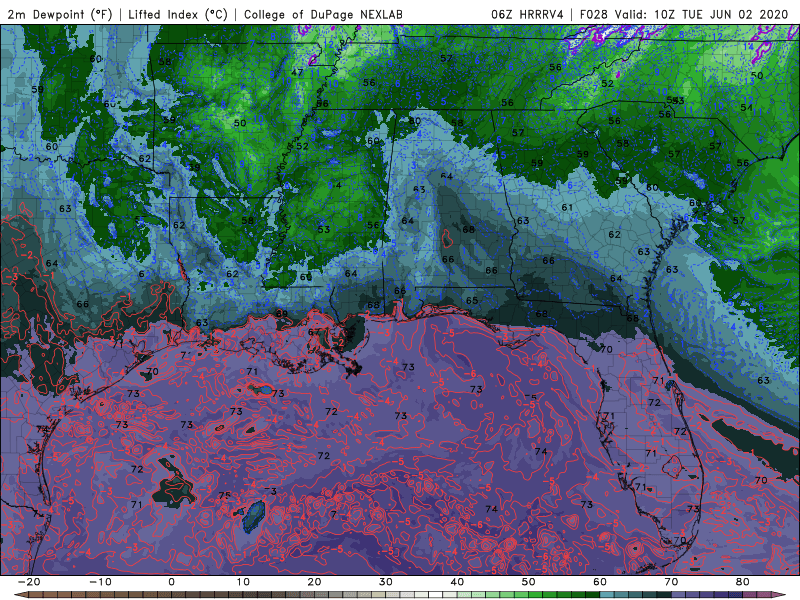Click the 'Lifted Index (°C)' title text
The width and height of the screenshot is (800, 600).
[x=178, y=14]
